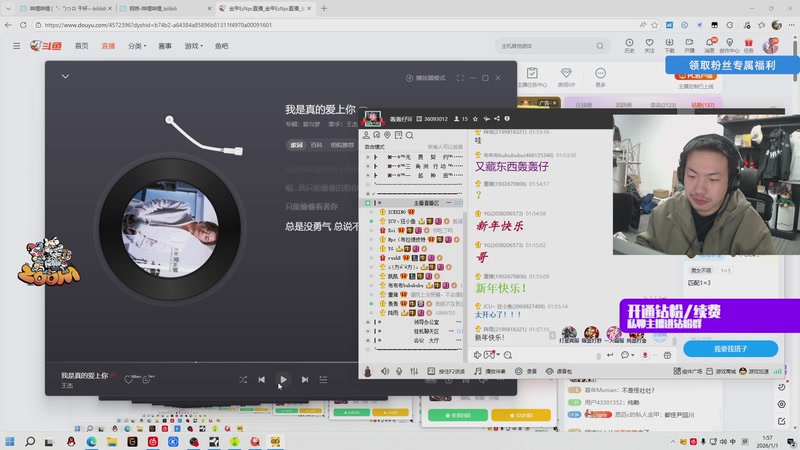
Task: Go to Douyu 首页 nav item
Action: point(82,46)
